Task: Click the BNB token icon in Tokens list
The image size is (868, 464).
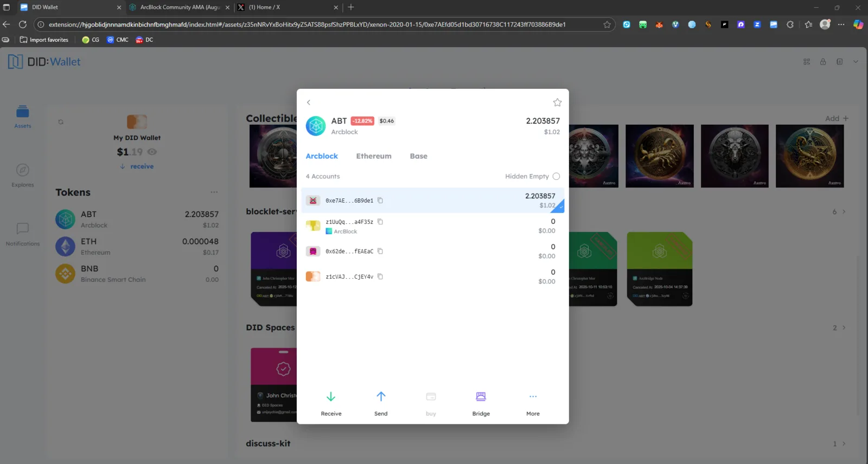Action: [x=66, y=274]
